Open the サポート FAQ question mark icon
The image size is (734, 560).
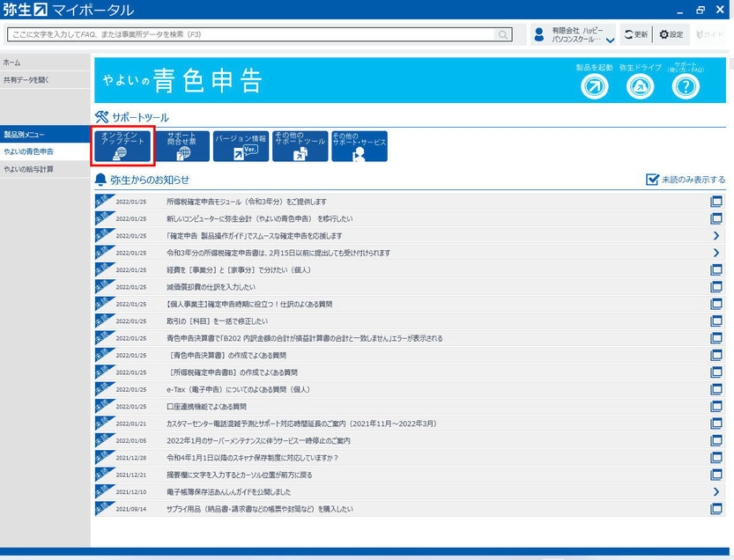point(686,86)
